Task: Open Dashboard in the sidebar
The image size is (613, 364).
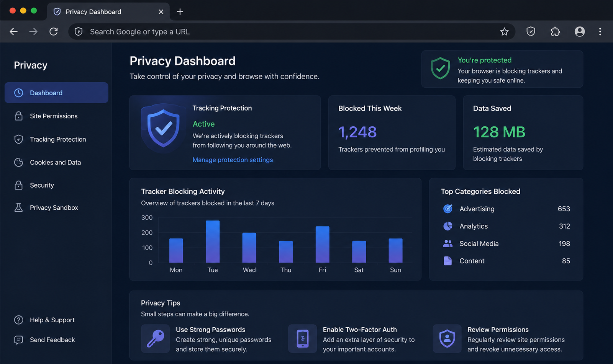Action: (56, 93)
